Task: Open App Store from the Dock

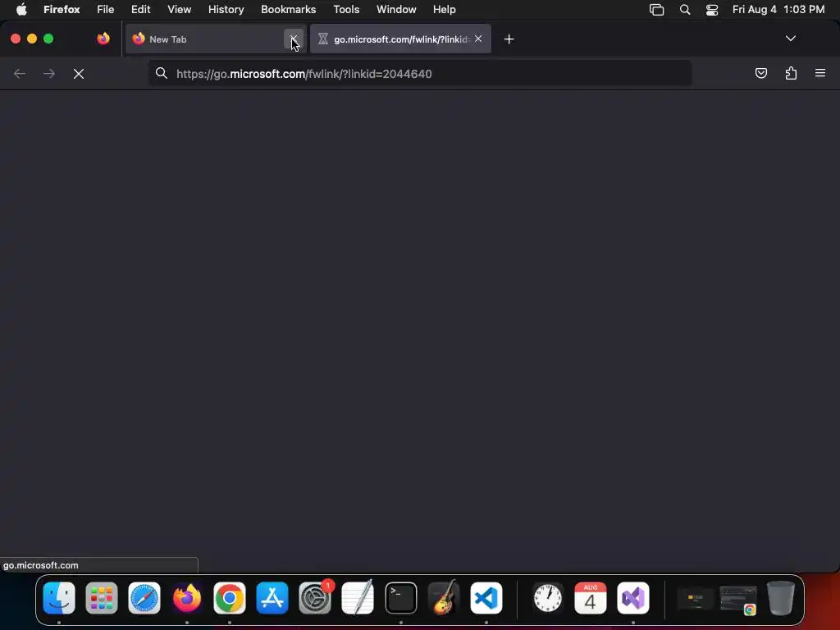Action: (x=272, y=598)
